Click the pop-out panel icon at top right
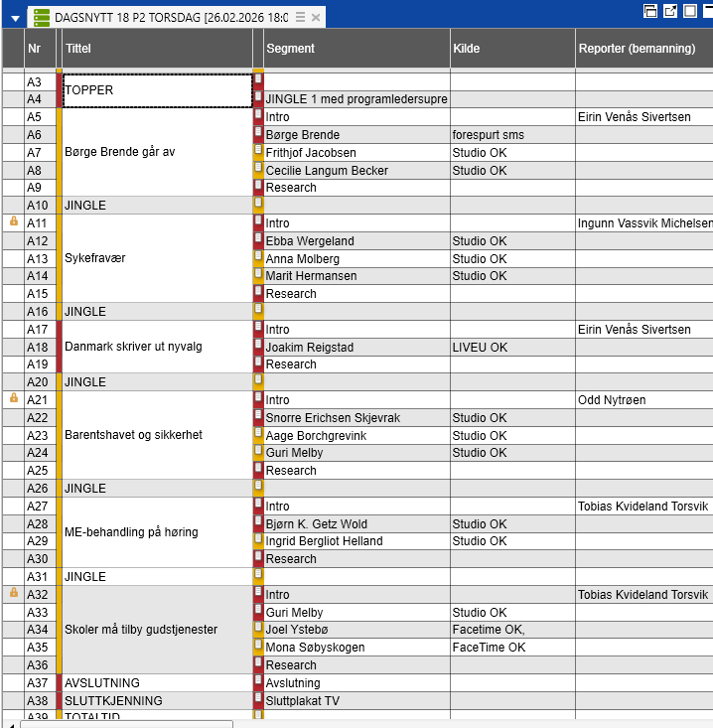Viewport: 713px width, 728px height. point(670,11)
